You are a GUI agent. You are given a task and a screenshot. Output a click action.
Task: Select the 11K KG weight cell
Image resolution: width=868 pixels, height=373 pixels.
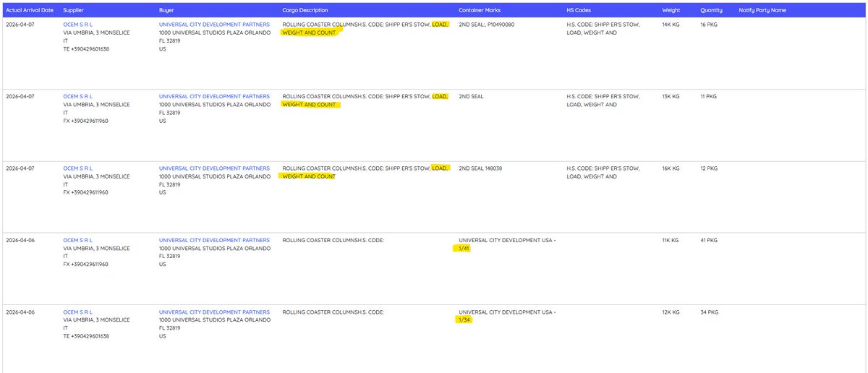tap(671, 240)
